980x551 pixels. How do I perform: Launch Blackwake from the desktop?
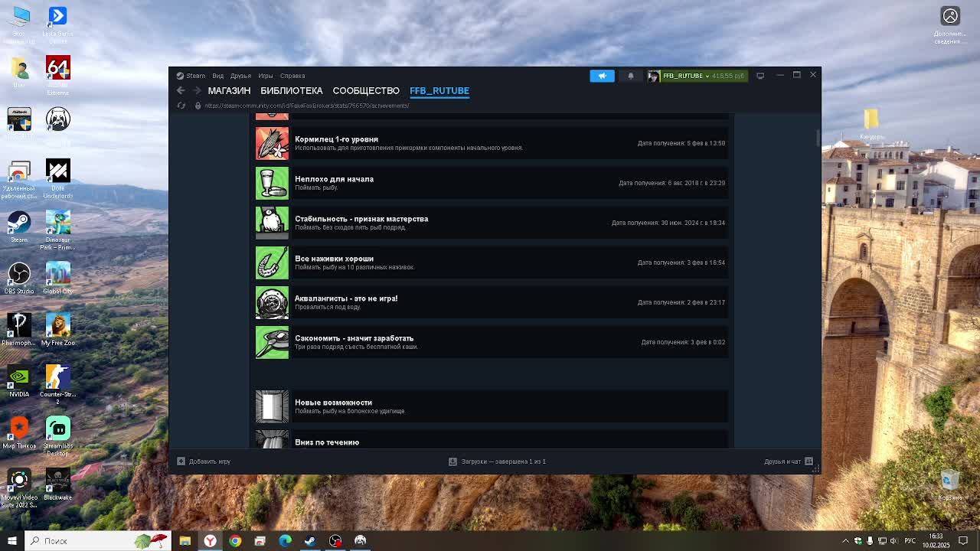tap(58, 484)
